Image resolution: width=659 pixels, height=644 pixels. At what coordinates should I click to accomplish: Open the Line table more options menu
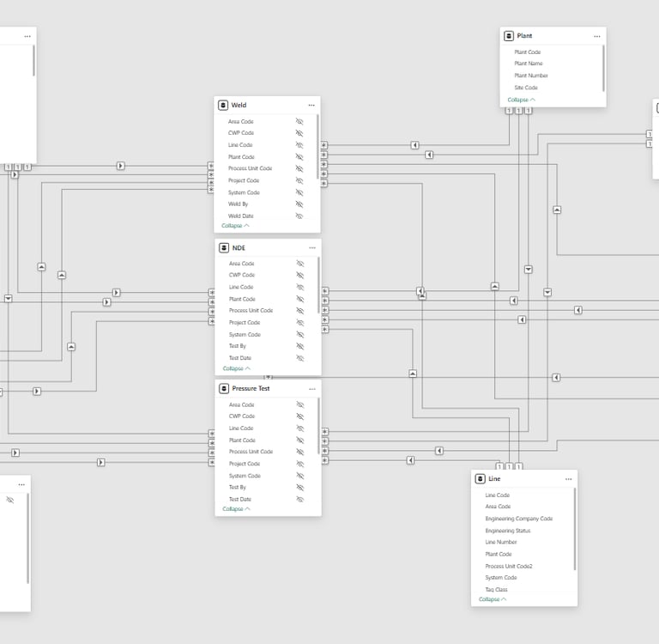pyautogui.click(x=568, y=479)
